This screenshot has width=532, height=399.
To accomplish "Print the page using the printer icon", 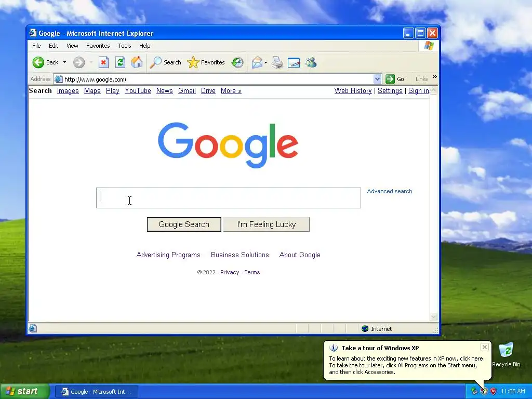I will (277, 62).
